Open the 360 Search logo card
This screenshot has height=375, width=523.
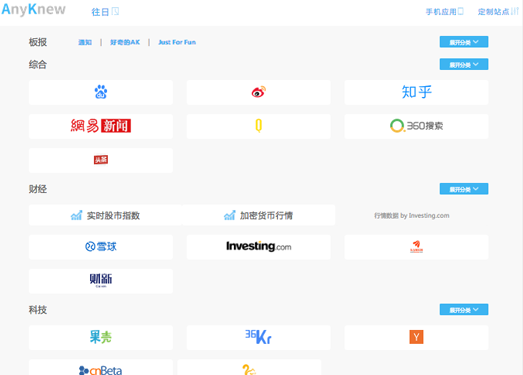pyautogui.click(x=416, y=126)
